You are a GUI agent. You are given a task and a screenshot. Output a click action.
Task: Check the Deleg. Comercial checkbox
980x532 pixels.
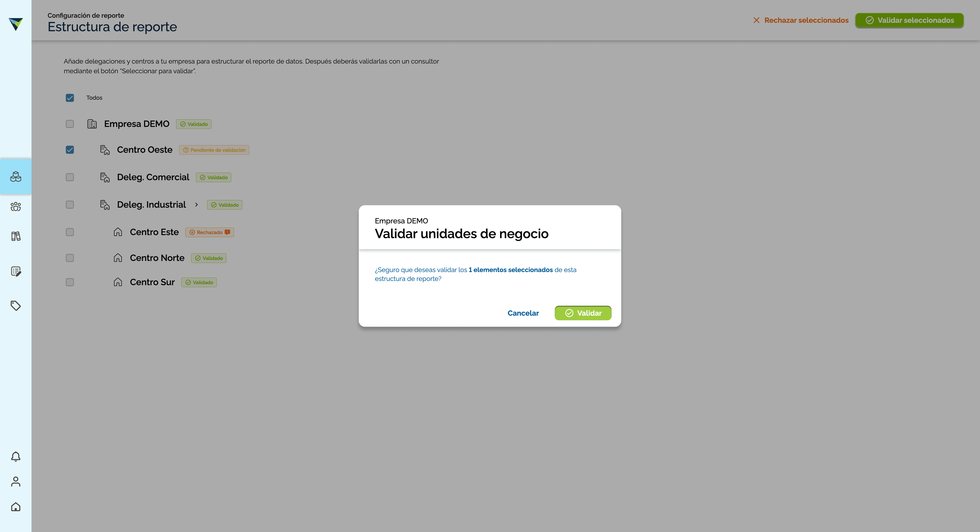70,177
